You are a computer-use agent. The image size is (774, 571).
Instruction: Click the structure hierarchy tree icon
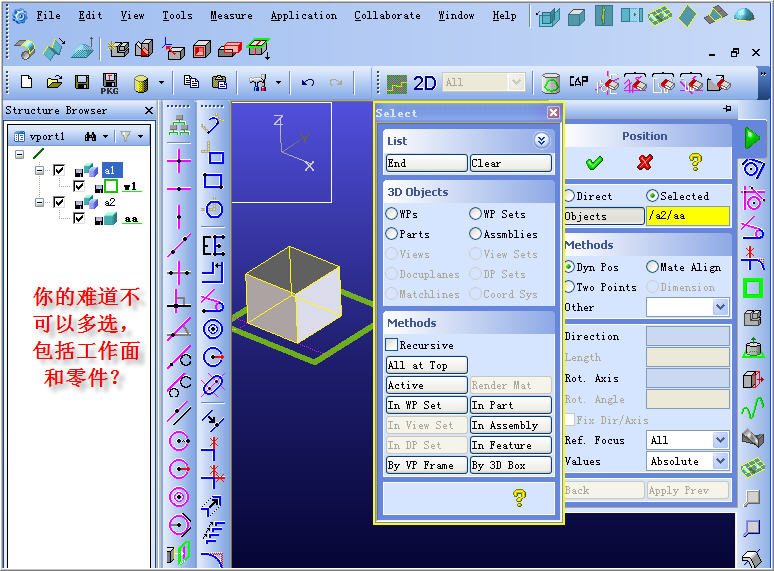(x=179, y=125)
